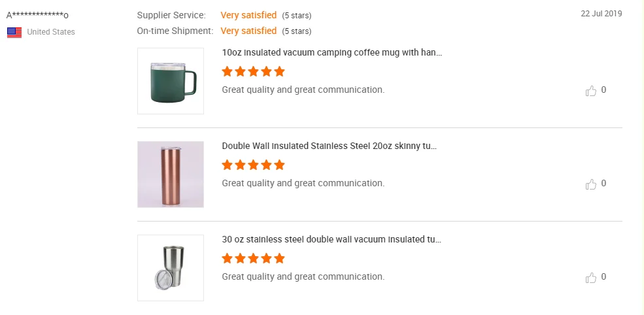Click the review comment under 30 oz tumbler

[x=303, y=276]
